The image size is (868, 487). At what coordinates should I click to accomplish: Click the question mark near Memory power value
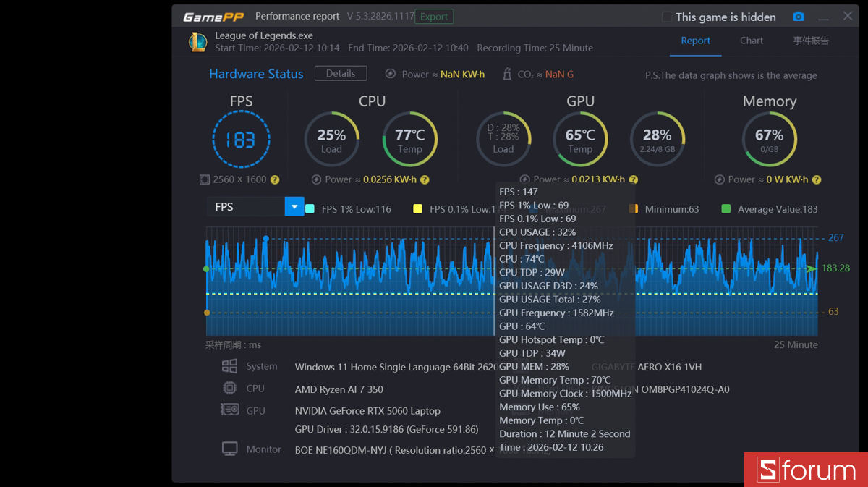pyautogui.click(x=817, y=179)
